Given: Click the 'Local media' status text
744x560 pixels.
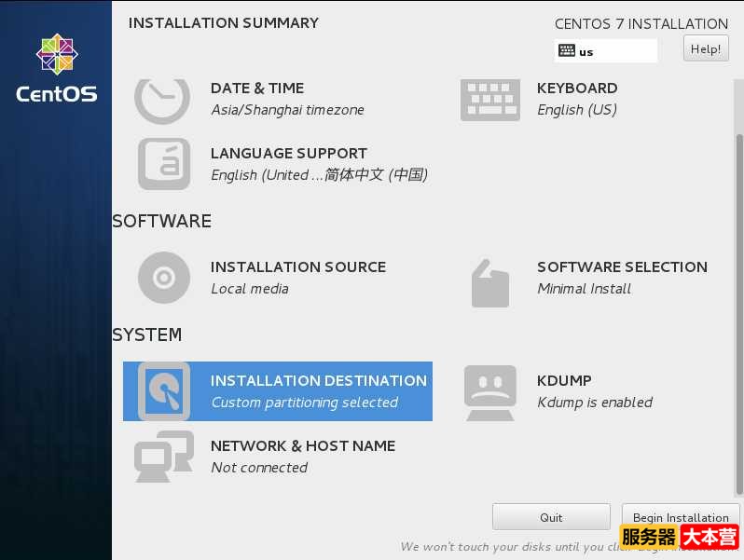Looking at the screenshot, I should tap(250, 289).
